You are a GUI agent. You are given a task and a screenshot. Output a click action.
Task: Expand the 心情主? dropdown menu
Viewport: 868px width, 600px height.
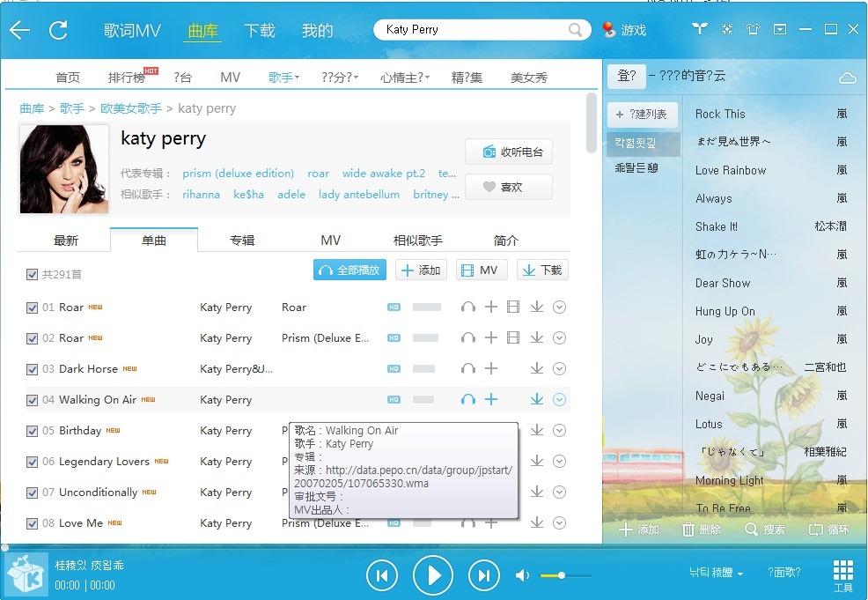[x=405, y=78]
